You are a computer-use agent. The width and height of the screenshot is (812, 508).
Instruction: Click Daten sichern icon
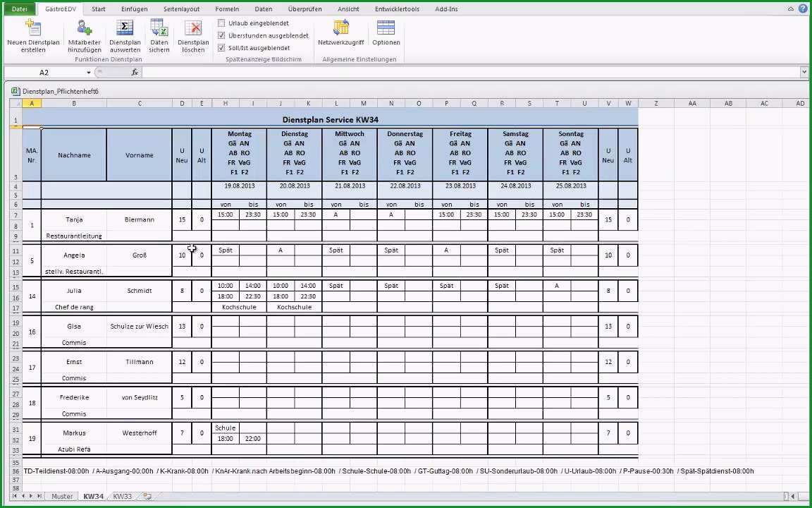click(159, 28)
